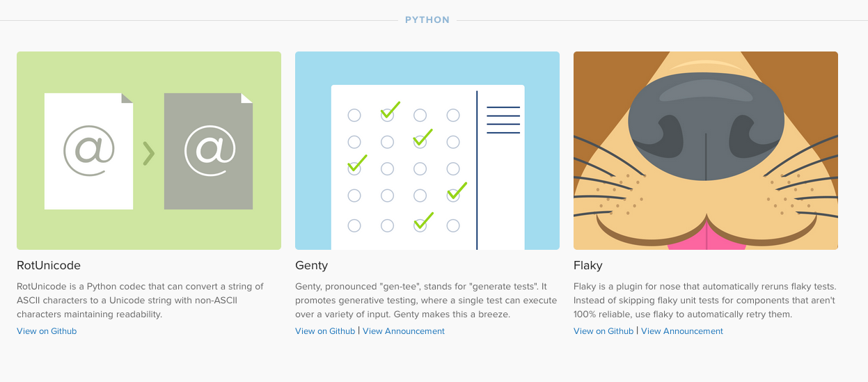This screenshot has height=382, width=868.
Task: Click the top green checkmark in Genty image
Action: [x=390, y=110]
